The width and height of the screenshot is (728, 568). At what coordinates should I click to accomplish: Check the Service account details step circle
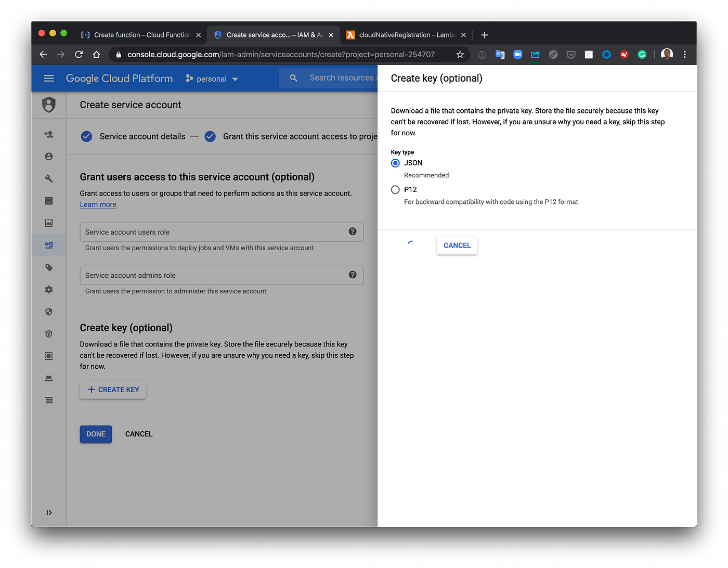[x=86, y=136]
